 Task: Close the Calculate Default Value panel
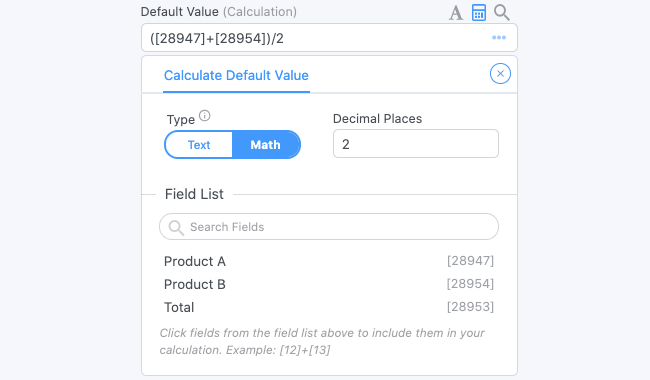pos(500,74)
